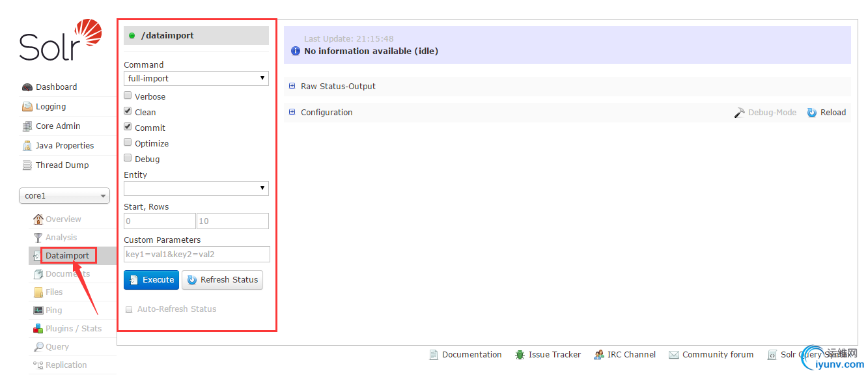868x375 pixels.
Task: Click the Debug-Mode link
Action: [x=772, y=113]
